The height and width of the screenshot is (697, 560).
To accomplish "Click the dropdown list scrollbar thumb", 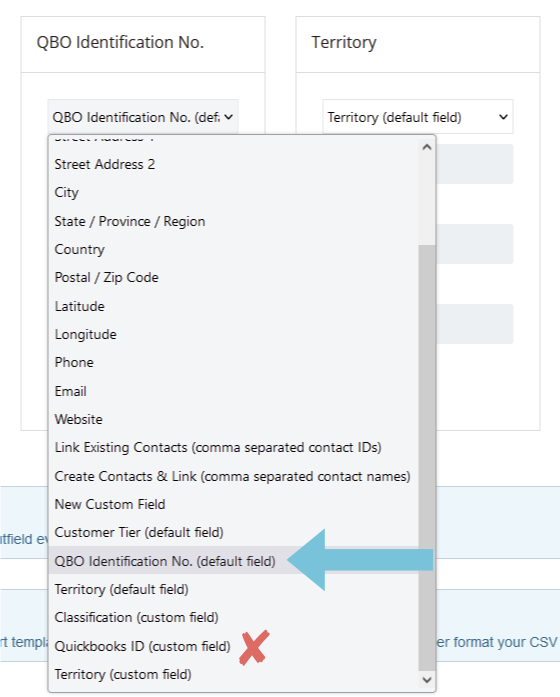I will 427,458.
